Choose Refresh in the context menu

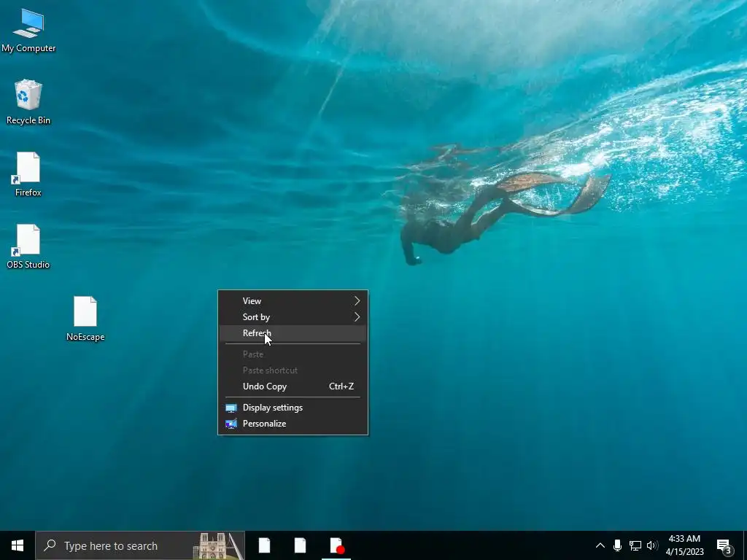pyautogui.click(x=293, y=333)
